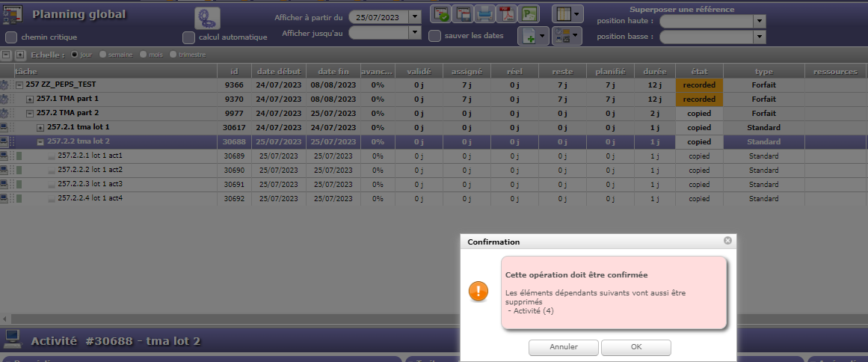Screen dimensions: 868x362
Task: Click the validate planning icon with green check
Action: pyautogui.click(x=442, y=13)
